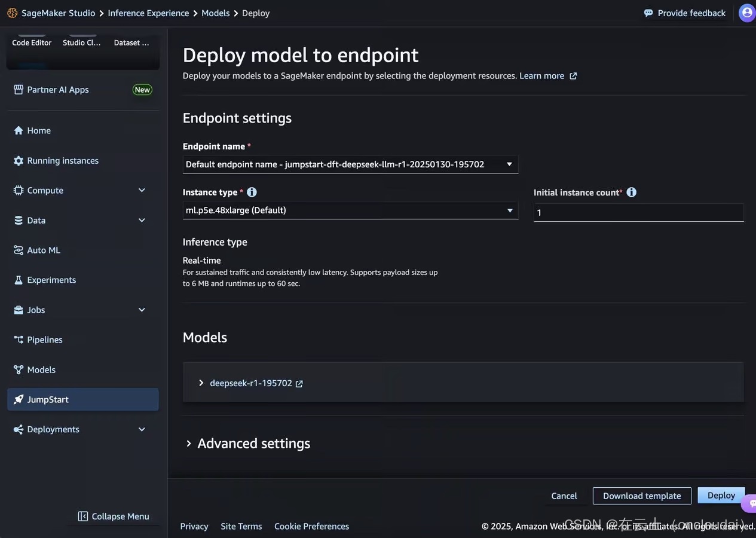Click the Data database icon

click(19, 220)
